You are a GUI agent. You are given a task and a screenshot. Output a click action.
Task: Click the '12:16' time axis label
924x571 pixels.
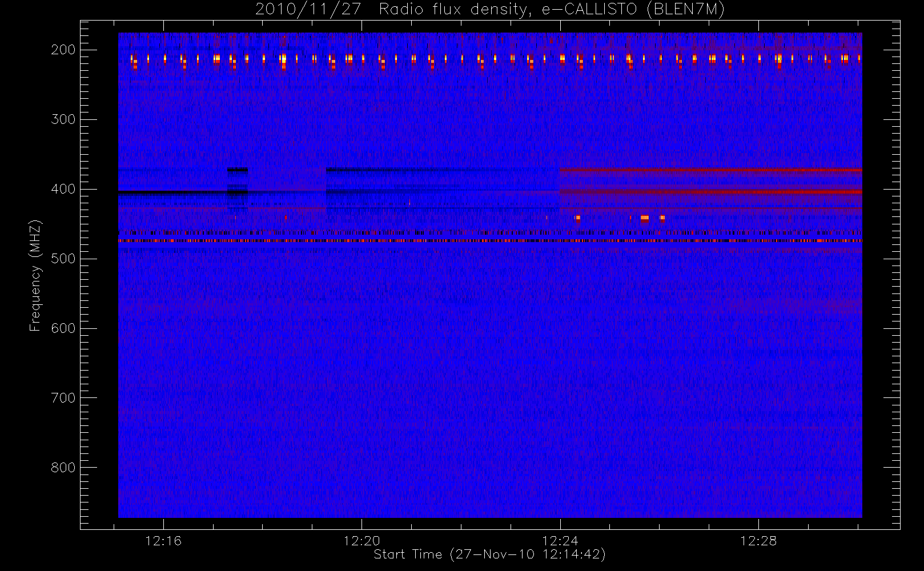pos(163,541)
